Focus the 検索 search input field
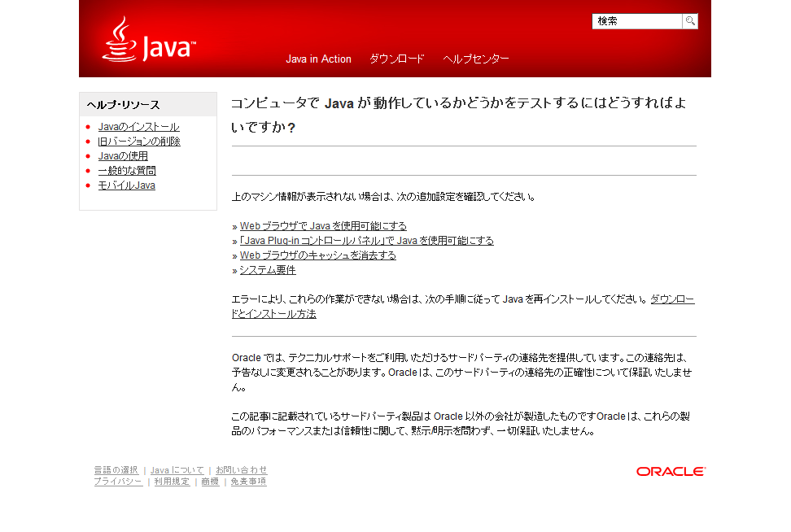 pos(636,21)
